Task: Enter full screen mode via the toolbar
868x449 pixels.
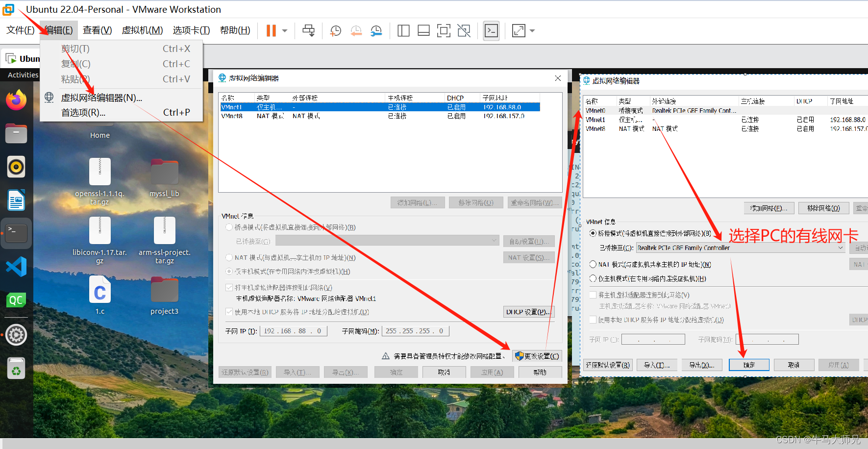Action: pyautogui.click(x=444, y=30)
